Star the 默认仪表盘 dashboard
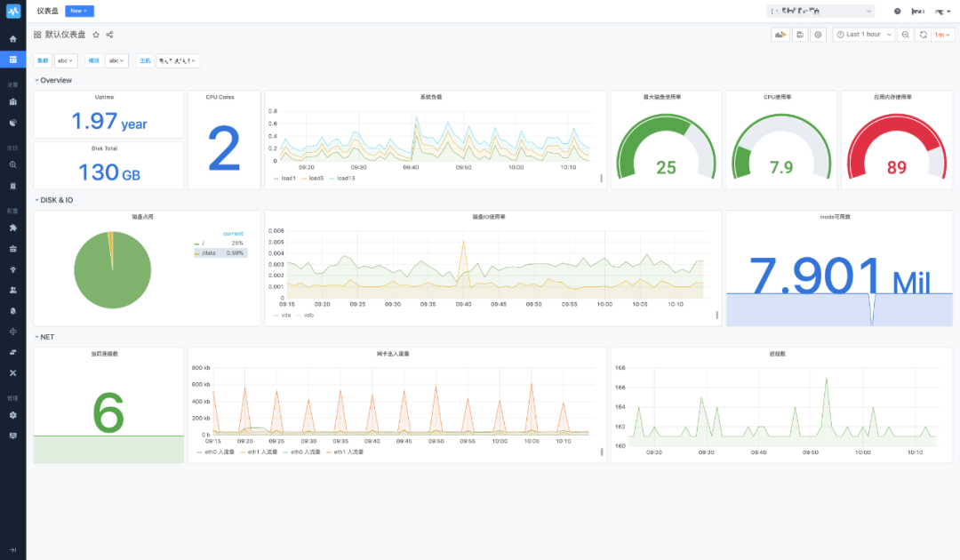960x560 pixels. (x=95, y=35)
